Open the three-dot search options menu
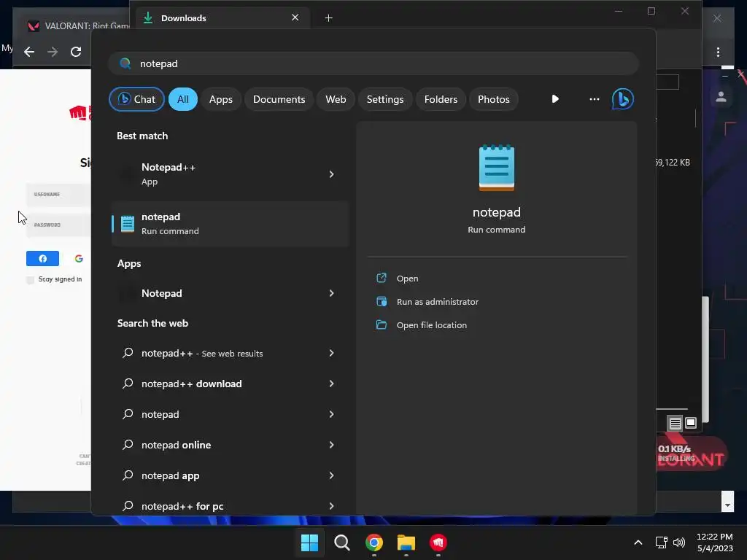The width and height of the screenshot is (747, 560). (594, 99)
